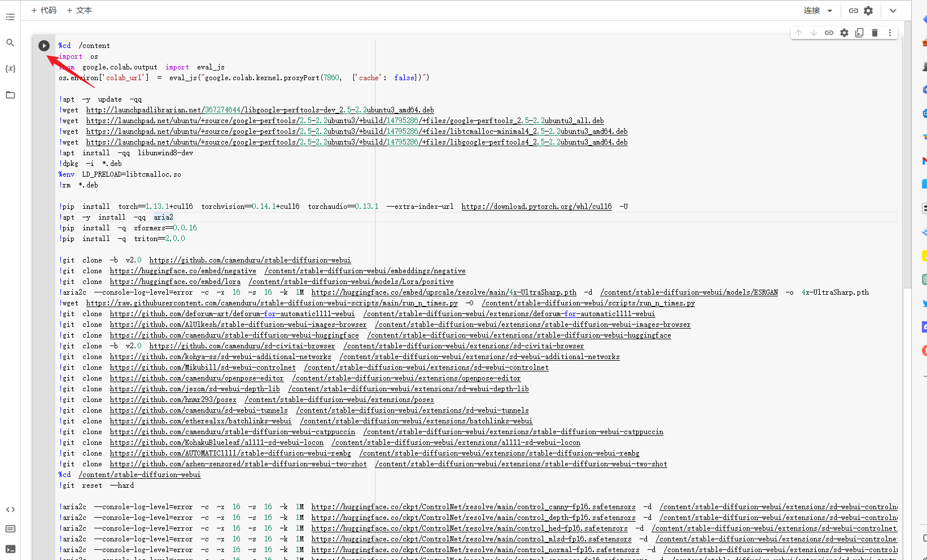Open the hnmr293/posex GitHub link

173,400
